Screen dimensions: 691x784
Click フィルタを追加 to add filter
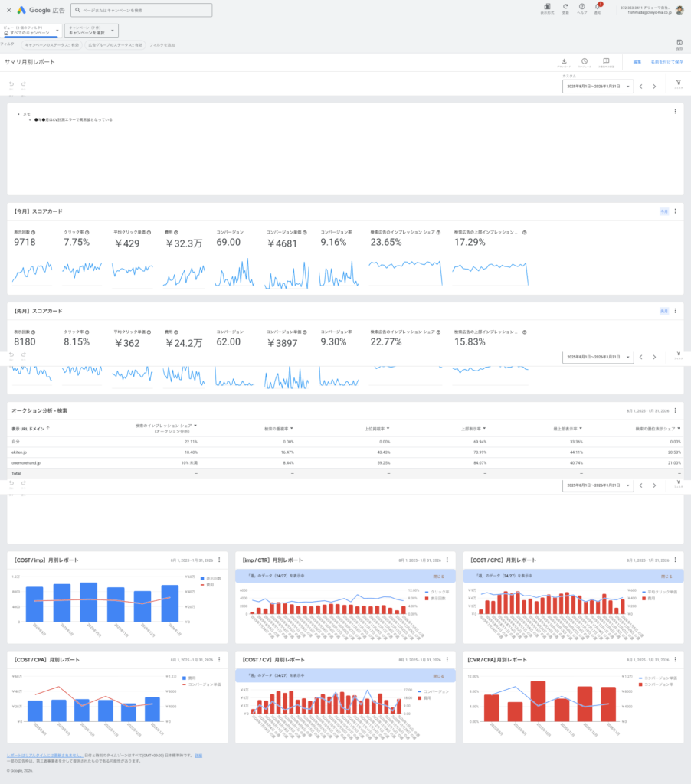(x=162, y=45)
